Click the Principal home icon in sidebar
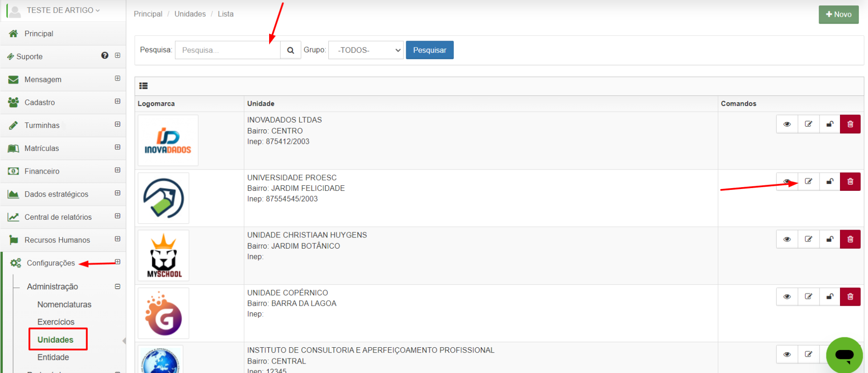Screen dimensions: 868x373 coord(14,33)
